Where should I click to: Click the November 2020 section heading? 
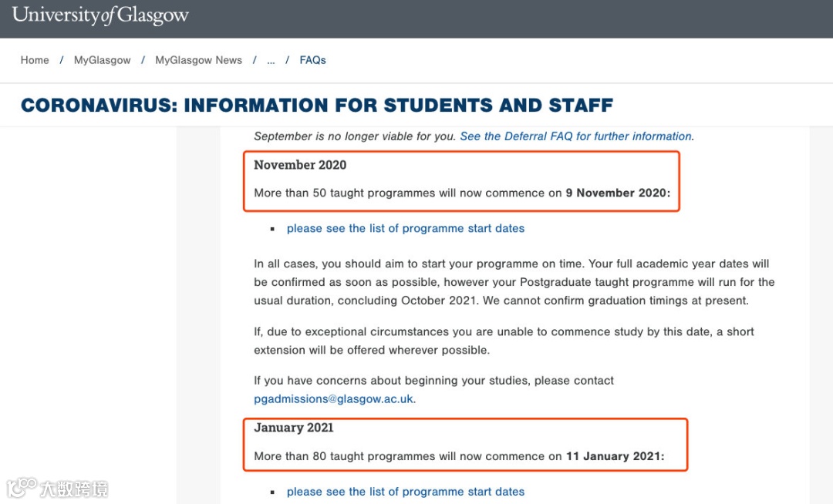coord(300,165)
